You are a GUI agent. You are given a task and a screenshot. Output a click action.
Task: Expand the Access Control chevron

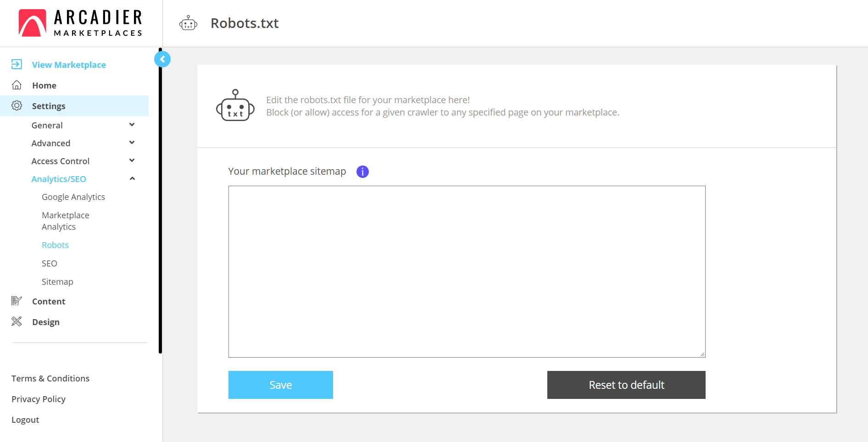pyautogui.click(x=132, y=160)
